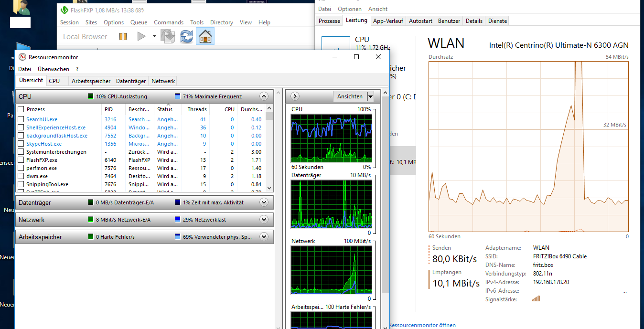Check the Prozess select-all checkbox
644x329 pixels.
pos(21,109)
